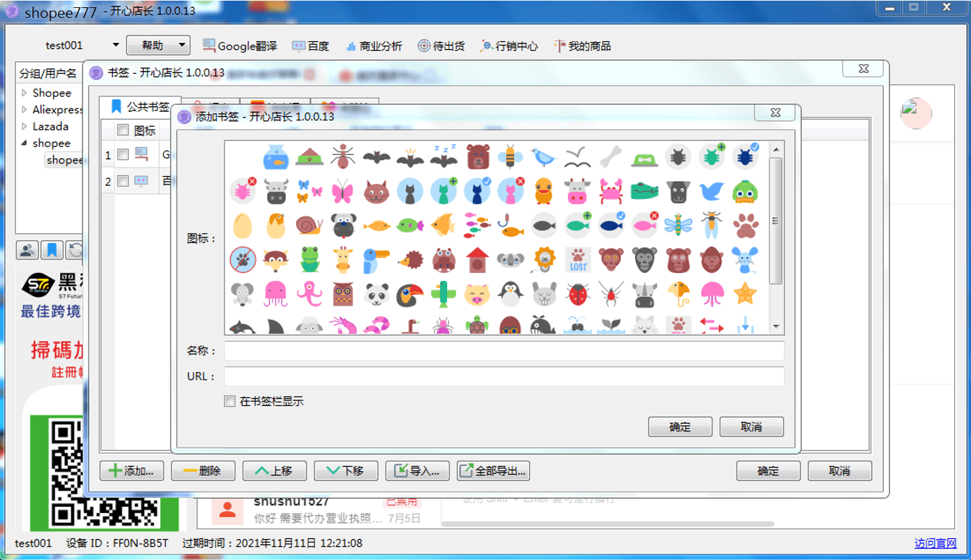Image resolution: width=971 pixels, height=560 pixels.
Task: Select the giraffe icon
Action: (343, 260)
